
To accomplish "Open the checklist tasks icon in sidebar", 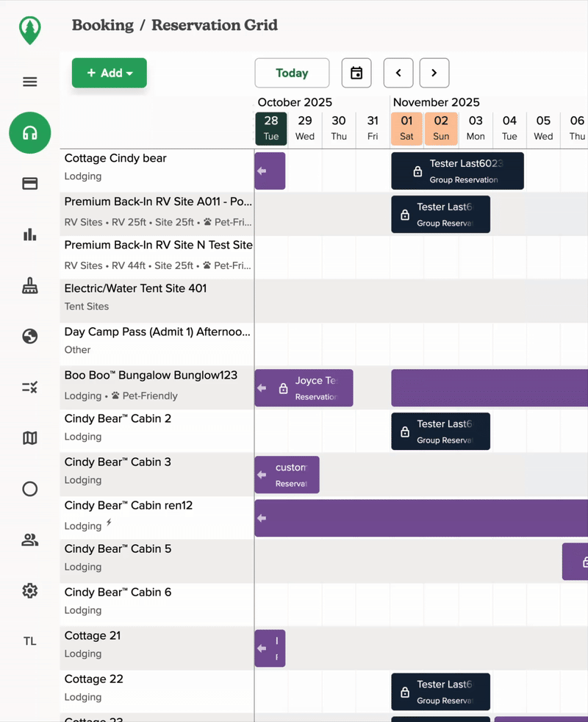I will [x=29, y=387].
